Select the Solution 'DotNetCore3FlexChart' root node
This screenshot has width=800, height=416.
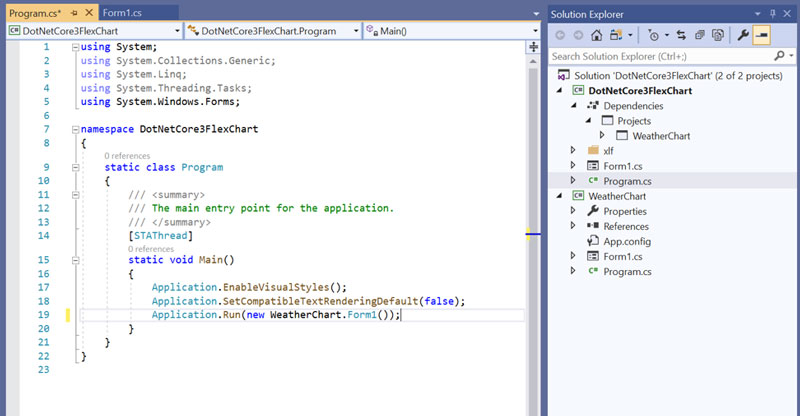point(679,76)
